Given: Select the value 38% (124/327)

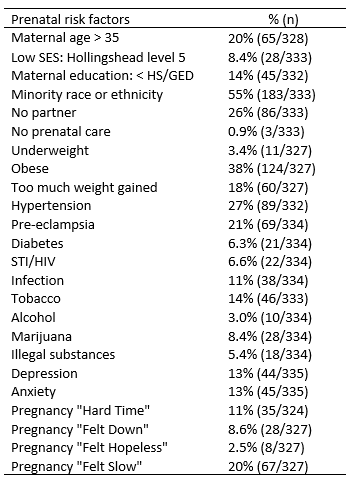Looking at the screenshot, I should click(272, 169).
